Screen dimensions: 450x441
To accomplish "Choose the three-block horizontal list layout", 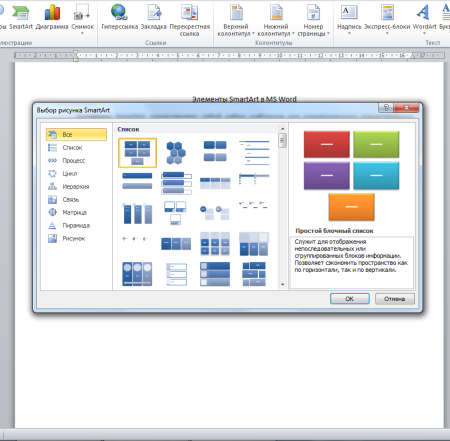I will [x=176, y=244].
